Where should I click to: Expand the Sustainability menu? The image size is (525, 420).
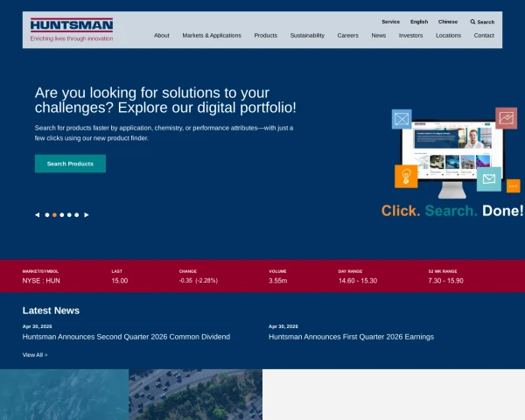coord(307,36)
